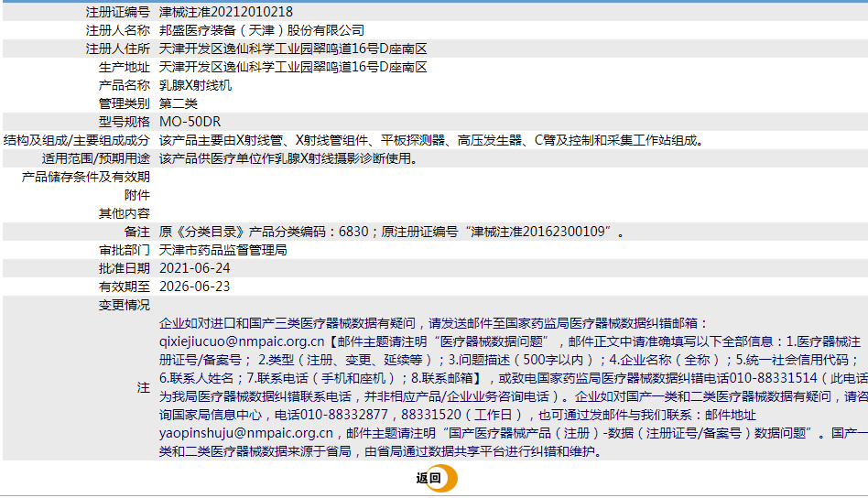Click the 管理类别 label
The image size is (868, 498).
coord(124,103)
